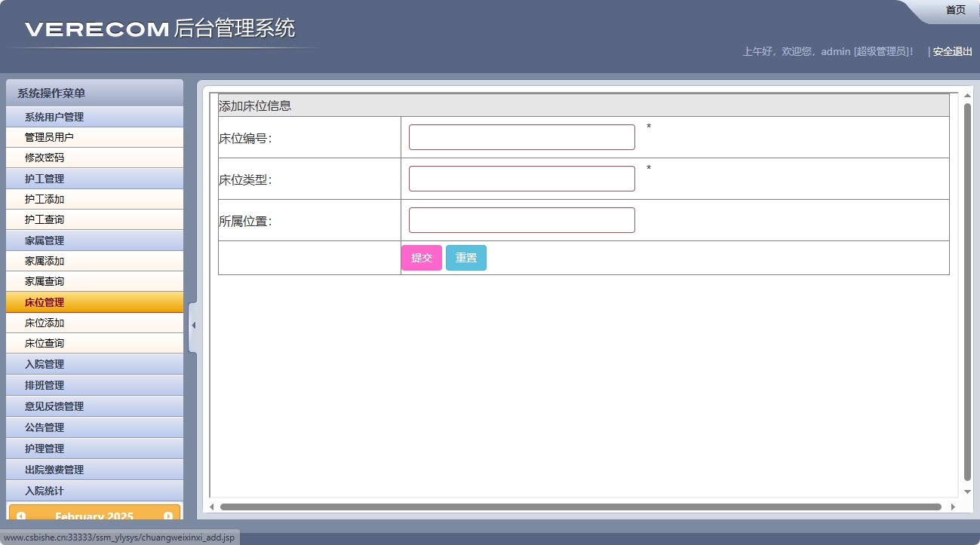The width and height of the screenshot is (980, 545).
Task: Open 床位添加 menu item
Action: click(x=94, y=323)
